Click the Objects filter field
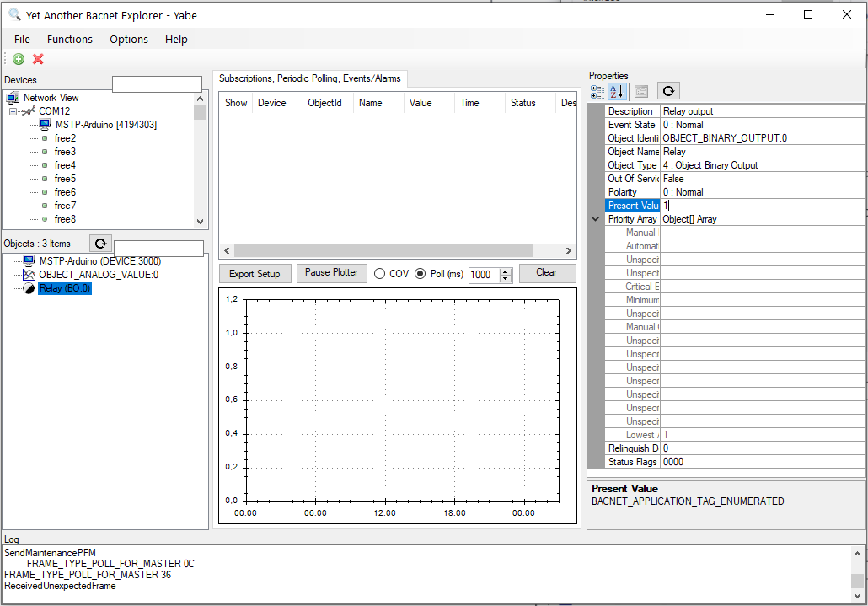This screenshot has height=606, width=868. pyautogui.click(x=159, y=249)
